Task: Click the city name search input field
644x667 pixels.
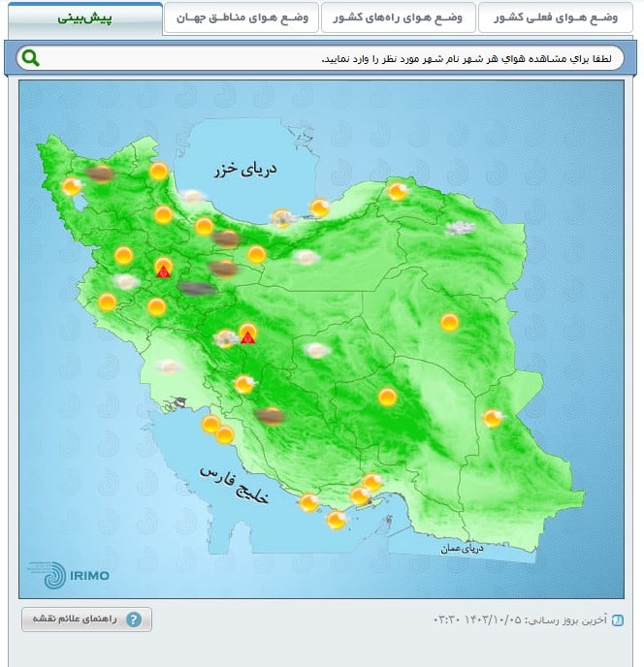Action: point(320,58)
